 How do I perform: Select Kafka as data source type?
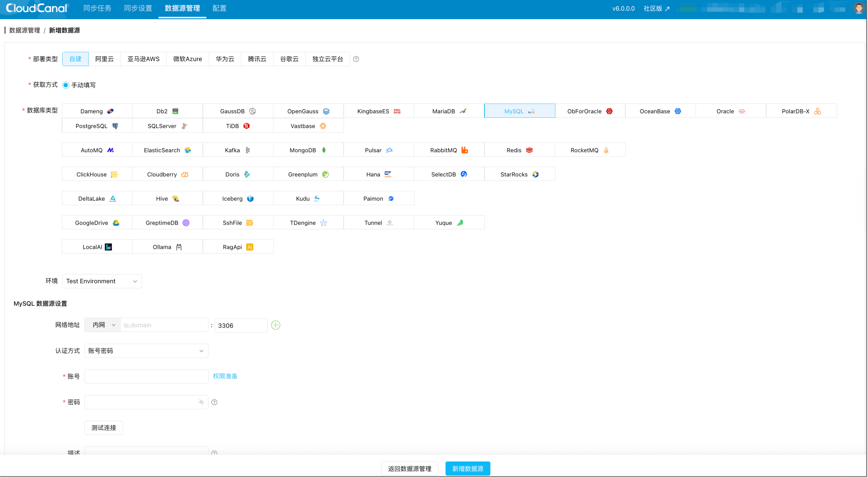pos(238,150)
